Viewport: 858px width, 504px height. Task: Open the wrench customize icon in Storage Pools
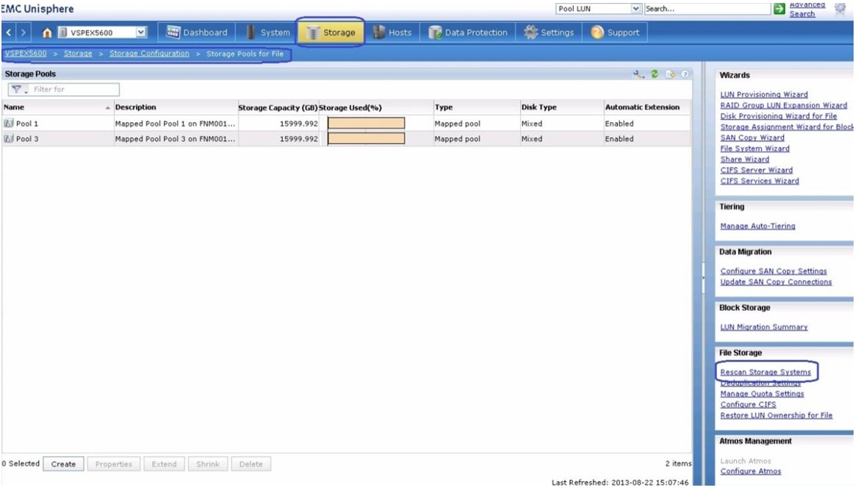(638, 74)
